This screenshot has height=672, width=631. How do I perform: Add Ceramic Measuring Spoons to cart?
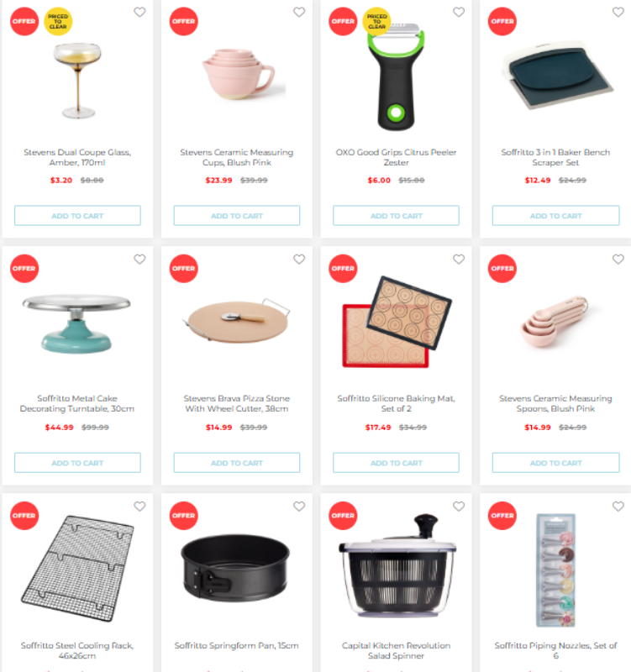coord(555,463)
